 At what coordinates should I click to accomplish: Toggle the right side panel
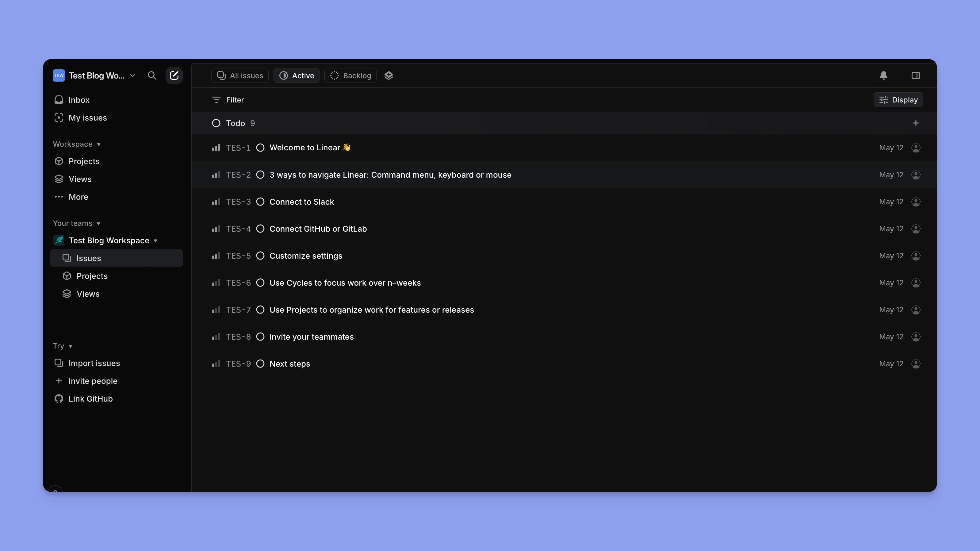click(x=916, y=75)
